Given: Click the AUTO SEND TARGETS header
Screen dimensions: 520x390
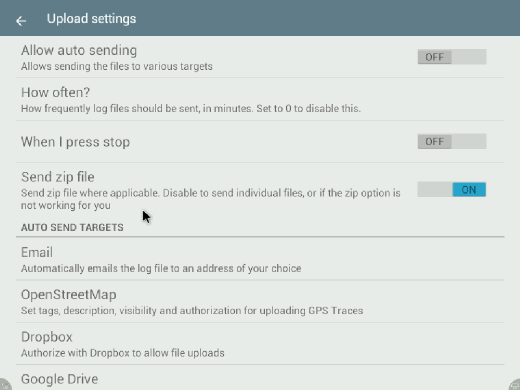Looking at the screenshot, I should 72,227.
